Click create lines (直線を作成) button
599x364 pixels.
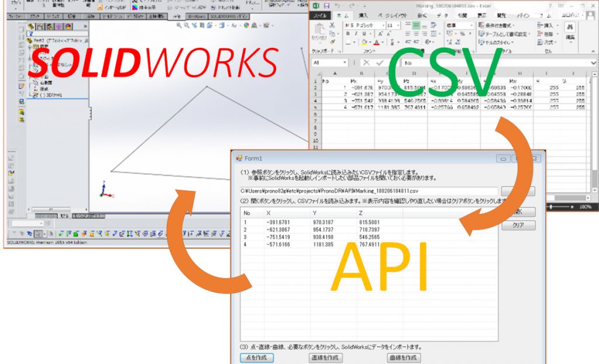tap(325, 358)
